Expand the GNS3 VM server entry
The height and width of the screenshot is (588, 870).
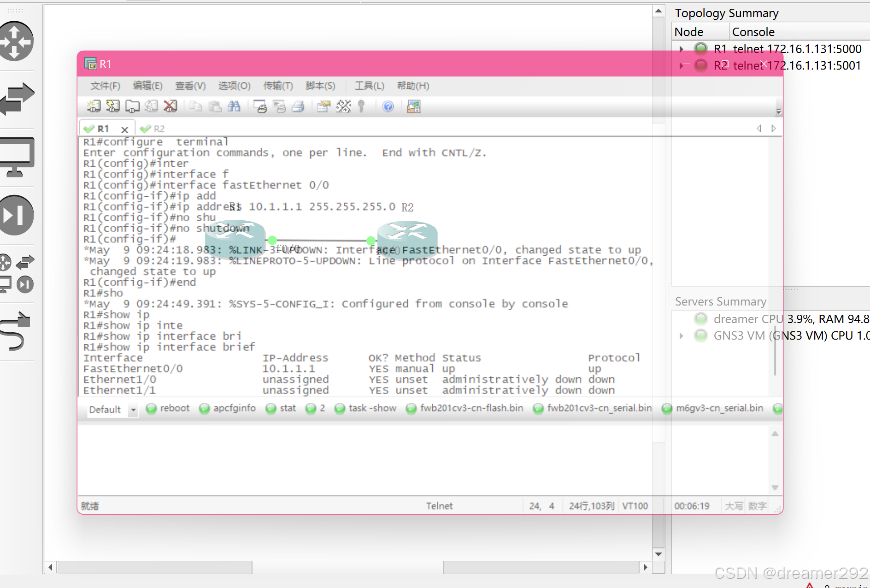(681, 336)
